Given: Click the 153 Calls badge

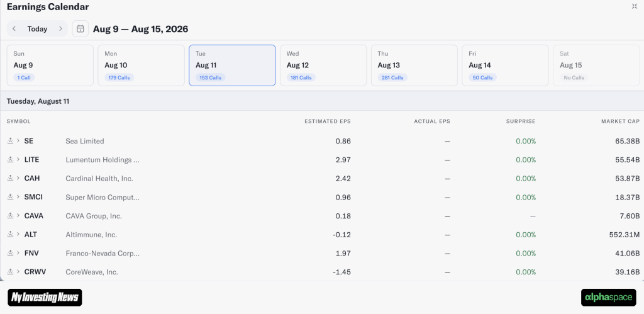Looking at the screenshot, I should [210, 77].
